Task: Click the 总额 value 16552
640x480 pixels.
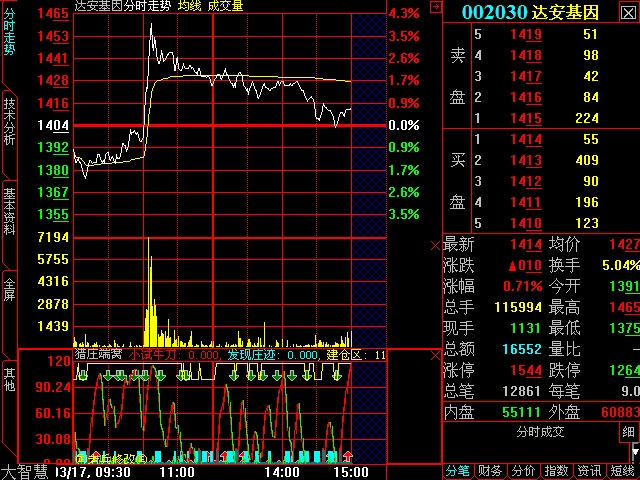Action: [522, 349]
